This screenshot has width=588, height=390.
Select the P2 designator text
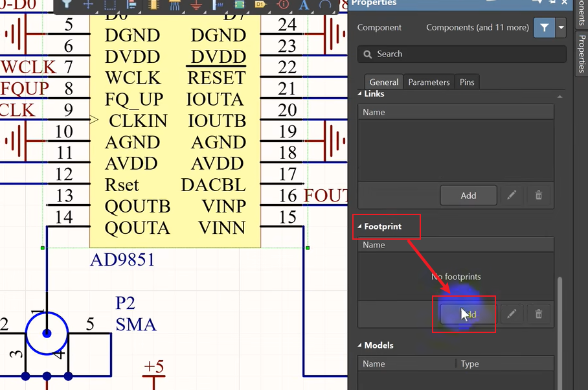[125, 303]
